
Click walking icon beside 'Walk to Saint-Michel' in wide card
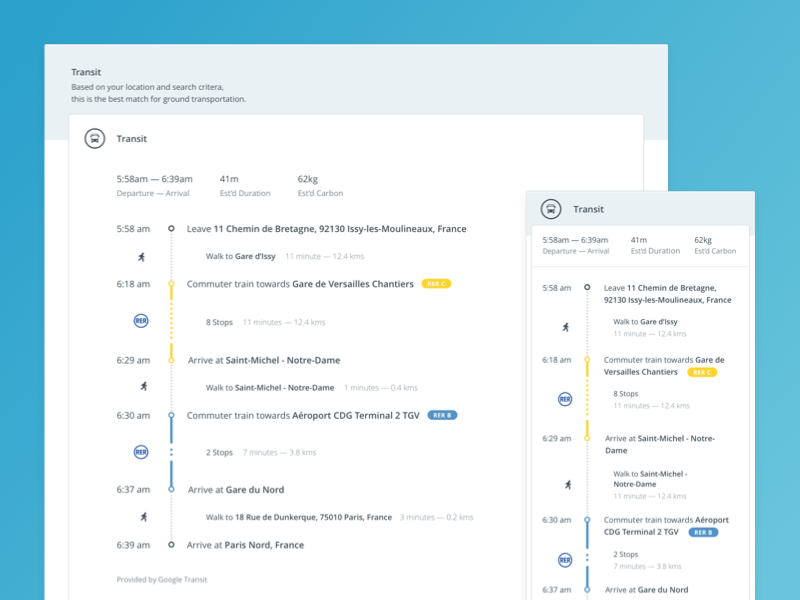pyautogui.click(x=142, y=387)
